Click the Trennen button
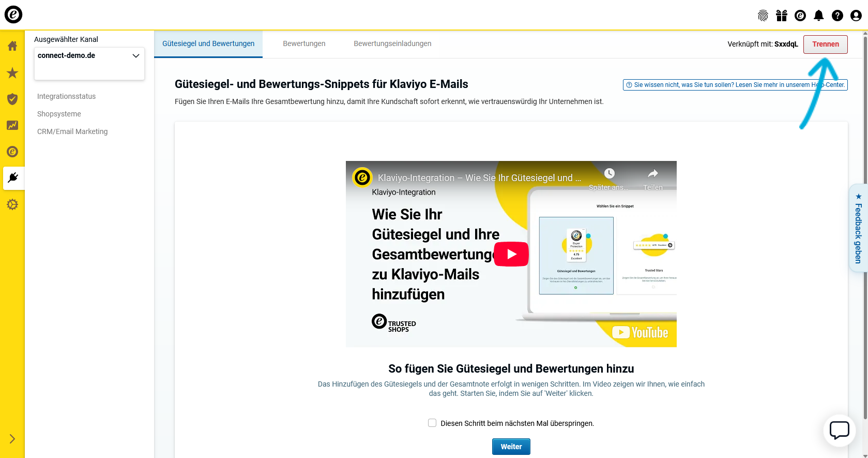 825,44
